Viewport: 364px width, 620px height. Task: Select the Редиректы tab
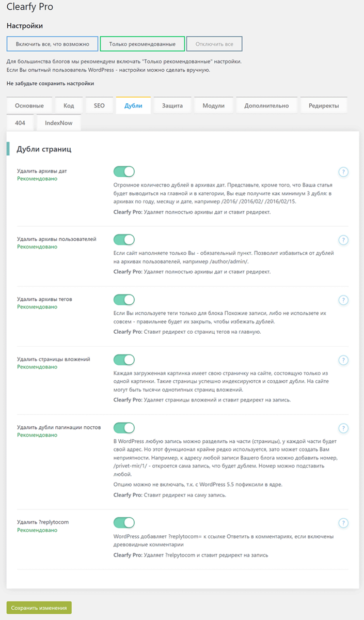[324, 105]
